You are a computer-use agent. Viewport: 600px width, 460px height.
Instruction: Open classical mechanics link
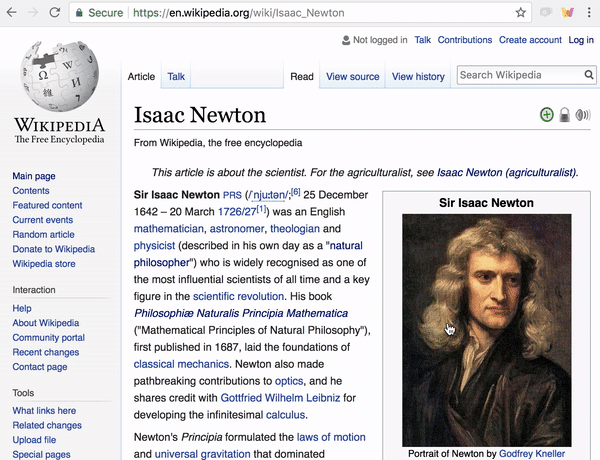pos(181,364)
